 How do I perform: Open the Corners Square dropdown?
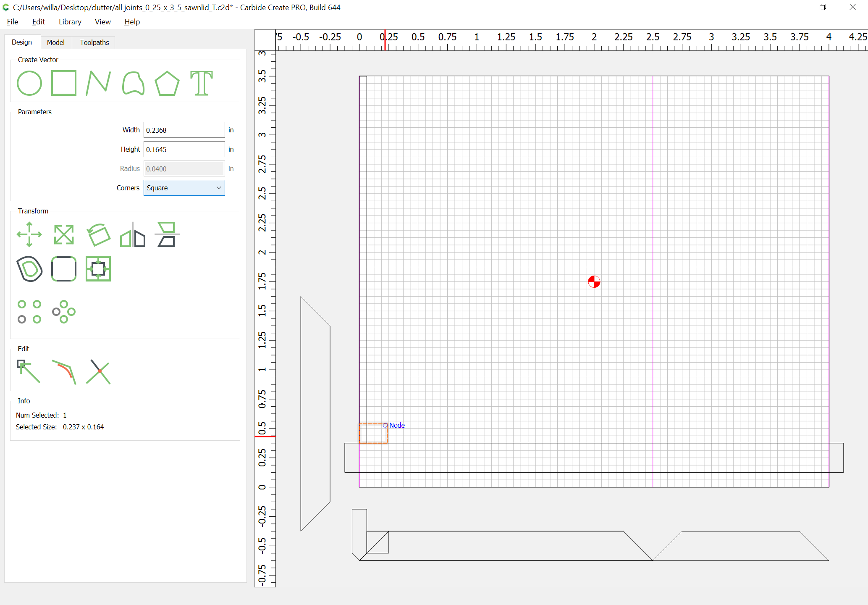184,188
